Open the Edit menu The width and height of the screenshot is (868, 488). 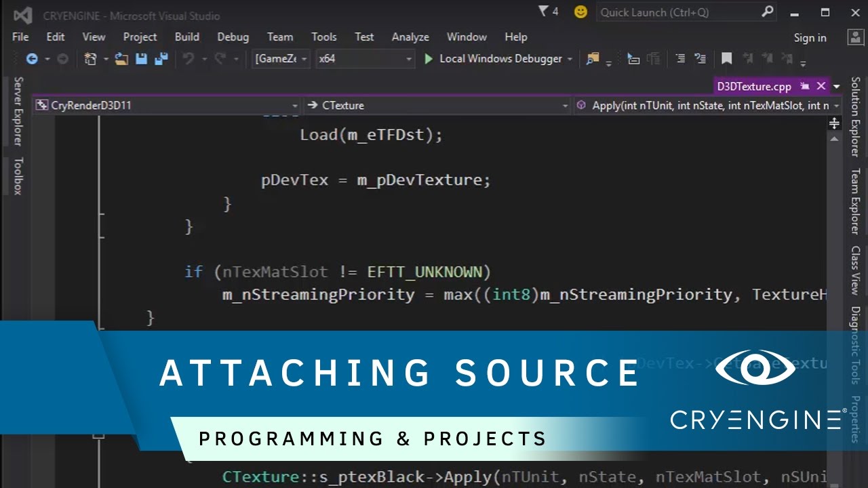point(56,37)
